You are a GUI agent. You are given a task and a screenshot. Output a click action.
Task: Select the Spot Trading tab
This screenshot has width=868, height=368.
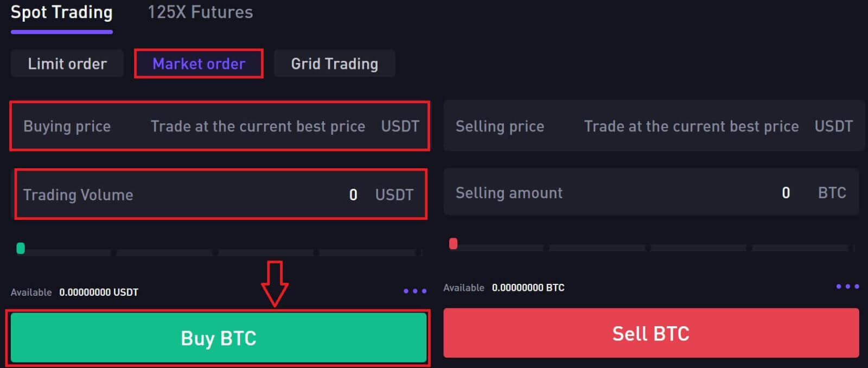61,12
